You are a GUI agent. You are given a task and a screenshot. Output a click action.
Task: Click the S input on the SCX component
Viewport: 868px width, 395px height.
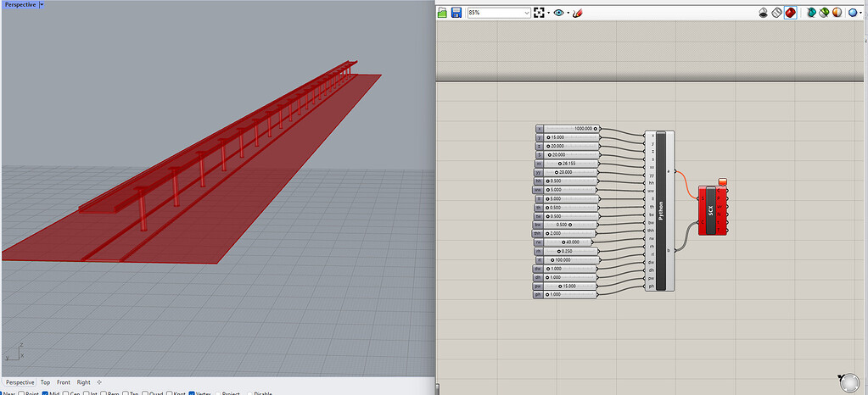(703, 197)
